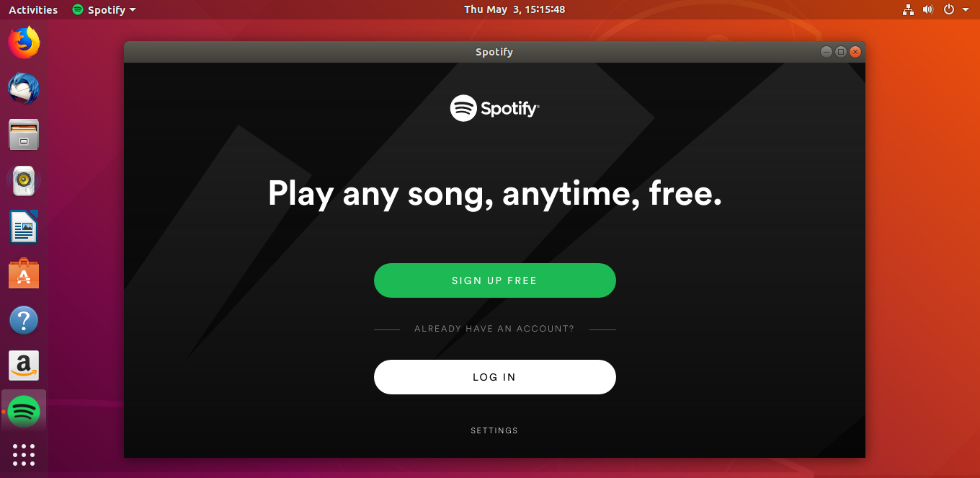Expand the system power menu arrow
This screenshot has width=980, height=478.
click(x=966, y=9)
